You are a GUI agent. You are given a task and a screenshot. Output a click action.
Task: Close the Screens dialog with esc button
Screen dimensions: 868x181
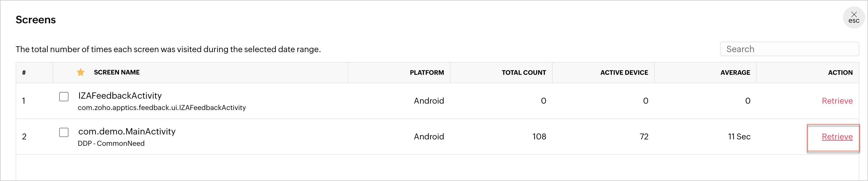853,17
